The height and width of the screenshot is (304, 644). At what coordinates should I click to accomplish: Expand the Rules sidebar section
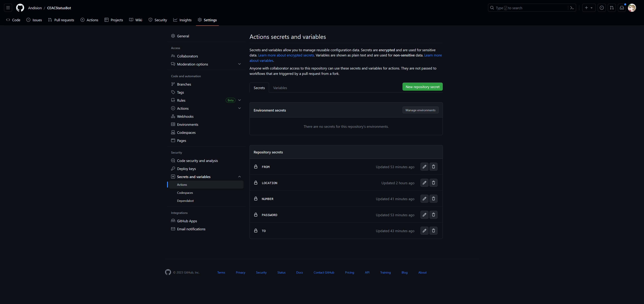pos(239,100)
